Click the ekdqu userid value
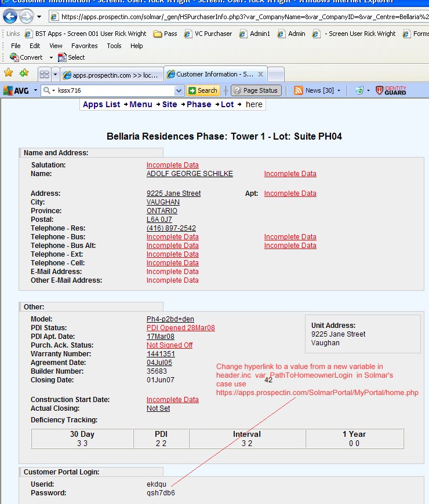 (x=157, y=484)
